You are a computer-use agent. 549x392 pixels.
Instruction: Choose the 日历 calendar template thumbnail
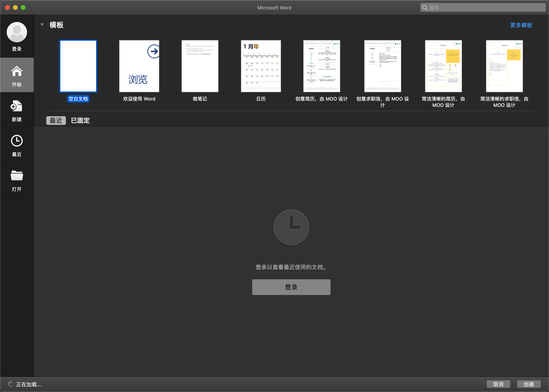point(261,66)
